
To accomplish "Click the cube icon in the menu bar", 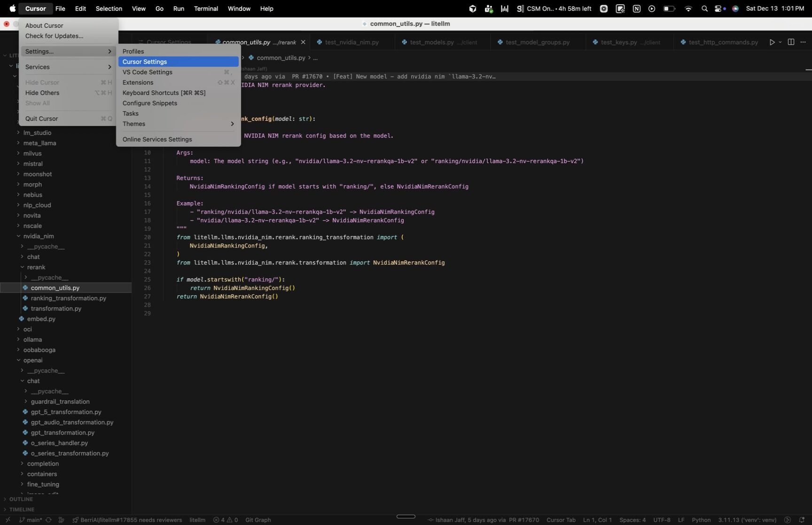I will point(473,8).
